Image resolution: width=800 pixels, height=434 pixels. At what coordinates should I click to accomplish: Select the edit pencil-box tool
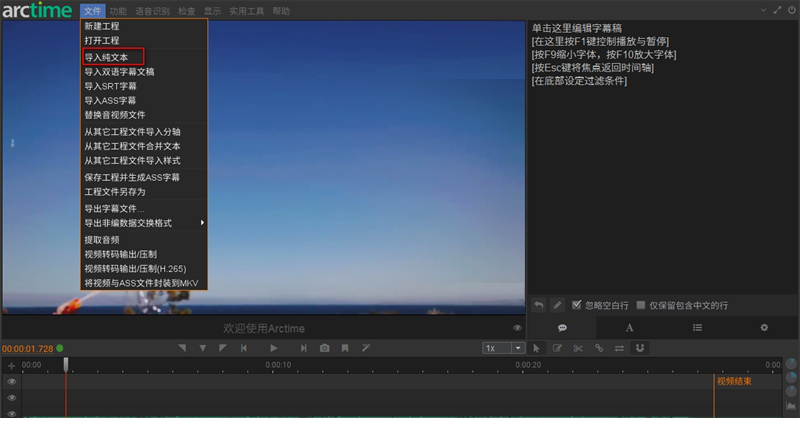tap(557, 348)
